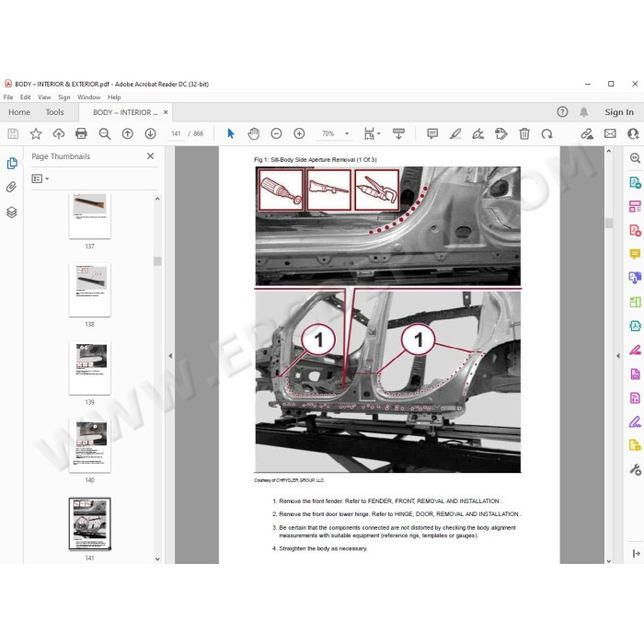Screen dimensions: 644x644
Task: Open the Help question mark icon
Action: pos(562,111)
